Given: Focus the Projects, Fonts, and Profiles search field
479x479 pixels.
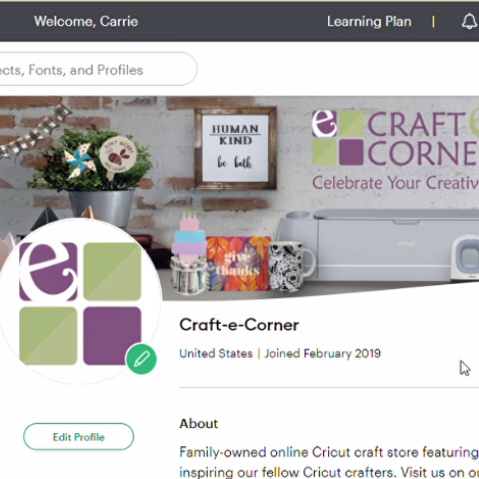Looking at the screenshot, I should click(97, 69).
